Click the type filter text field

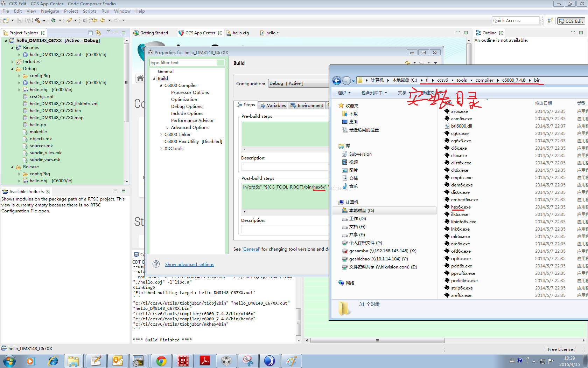point(187,63)
